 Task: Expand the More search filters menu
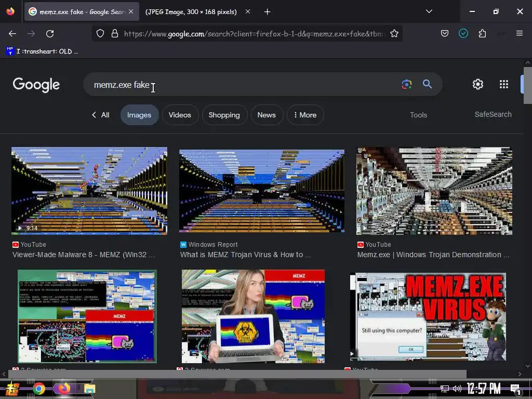coord(305,115)
